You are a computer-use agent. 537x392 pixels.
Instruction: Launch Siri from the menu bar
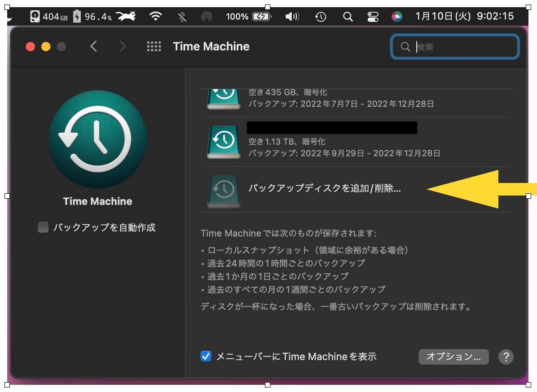[396, 17]
